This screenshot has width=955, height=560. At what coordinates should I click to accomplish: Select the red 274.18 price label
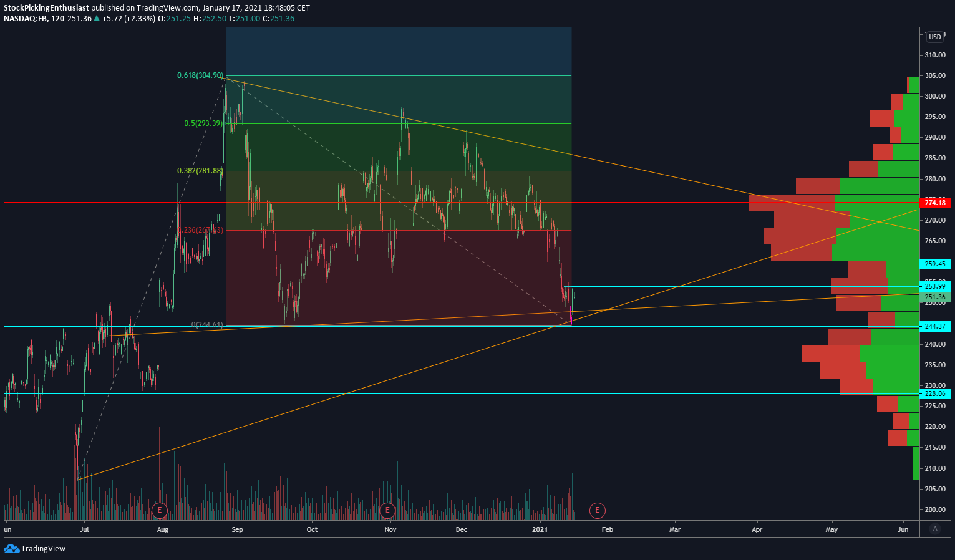click(935, 203)
